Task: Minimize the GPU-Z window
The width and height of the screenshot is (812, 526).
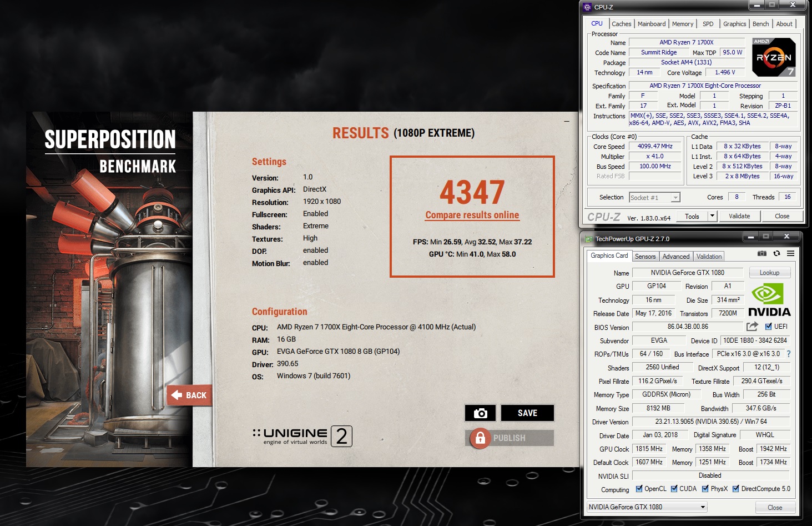Action: (x=750, y=237)
